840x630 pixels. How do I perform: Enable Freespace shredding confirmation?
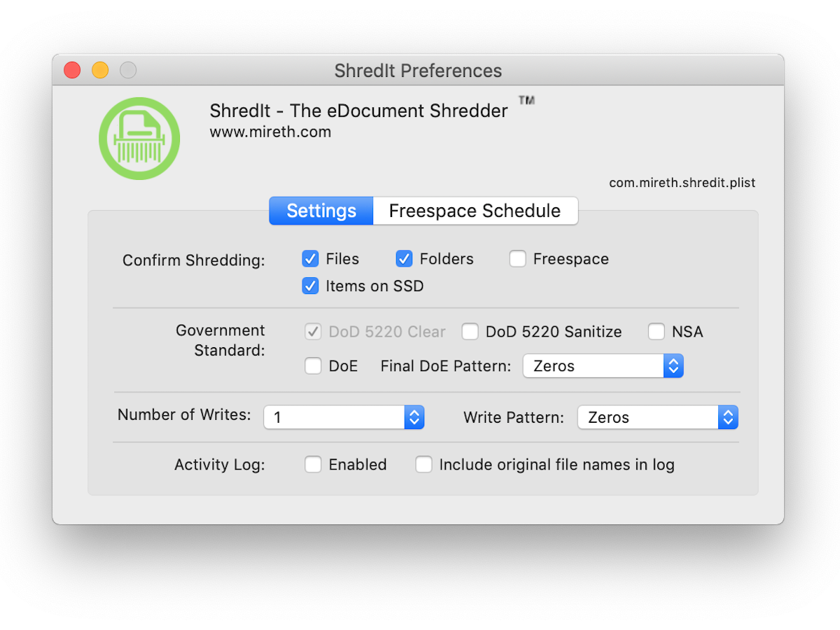pyautogui.click(x=518, y=259)
